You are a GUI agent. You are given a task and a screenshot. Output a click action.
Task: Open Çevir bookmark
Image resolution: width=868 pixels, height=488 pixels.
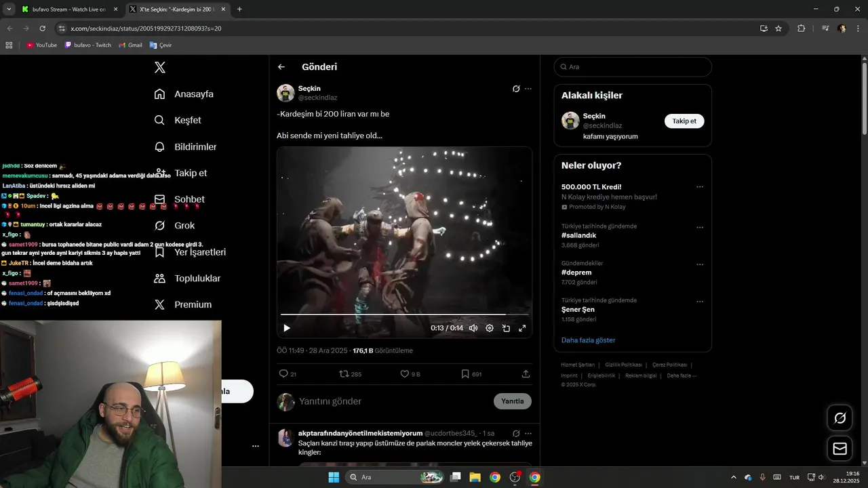[161, 45]
